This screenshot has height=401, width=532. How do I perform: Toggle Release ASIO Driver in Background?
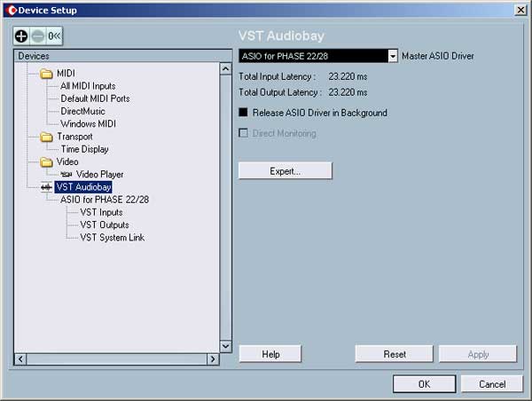244,113
